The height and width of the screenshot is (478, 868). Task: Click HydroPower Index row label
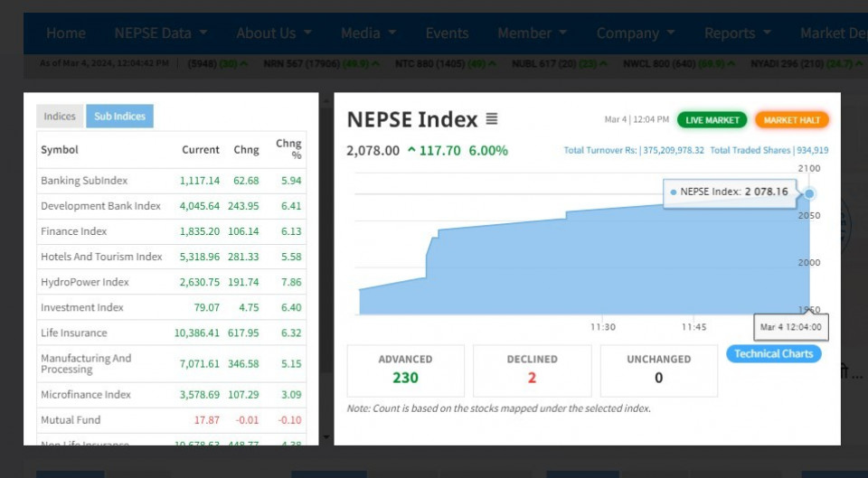(x=85, y=282)
